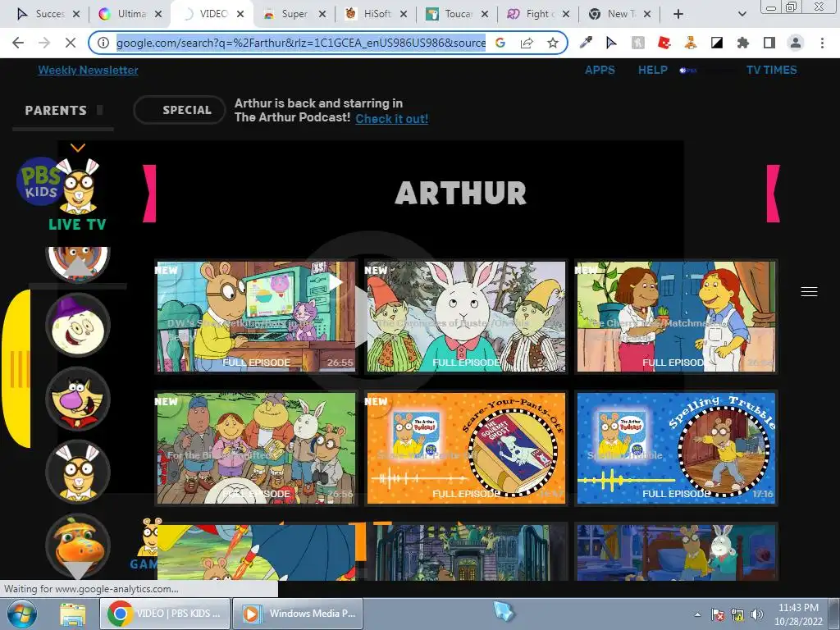
Task: Expand the orange chevron above PBS Kids logo
Action: click(x=78, y=148)
